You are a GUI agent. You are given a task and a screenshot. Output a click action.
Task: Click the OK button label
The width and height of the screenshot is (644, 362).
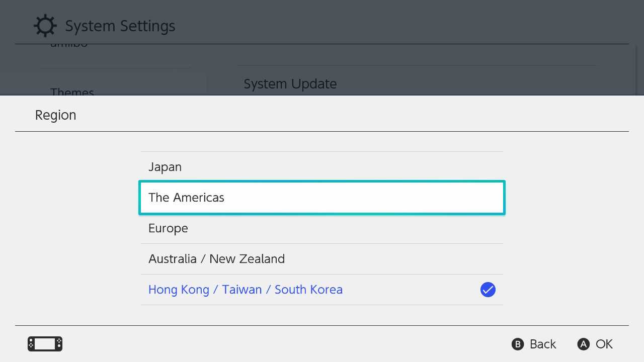coord(604,344)
